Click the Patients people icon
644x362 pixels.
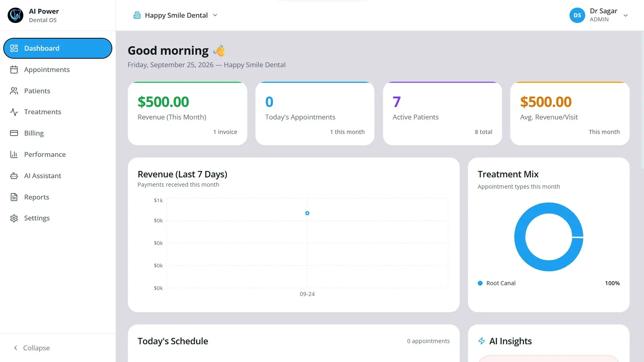14,91
